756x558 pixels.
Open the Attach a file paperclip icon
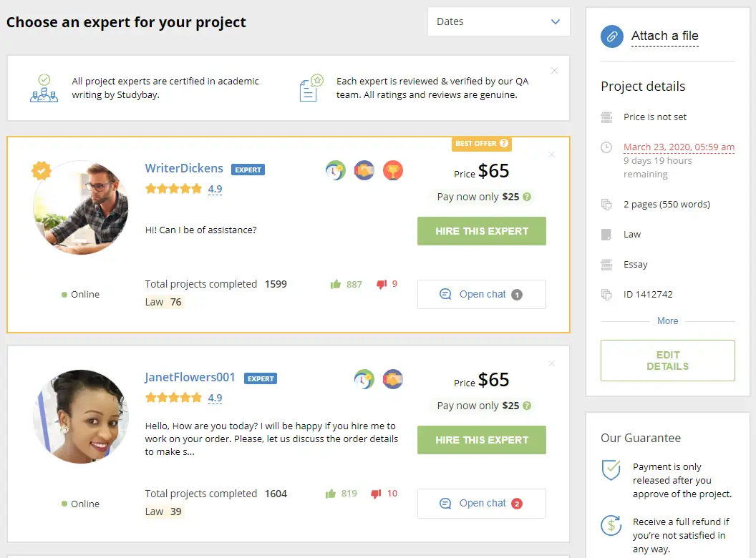[611, 35]
